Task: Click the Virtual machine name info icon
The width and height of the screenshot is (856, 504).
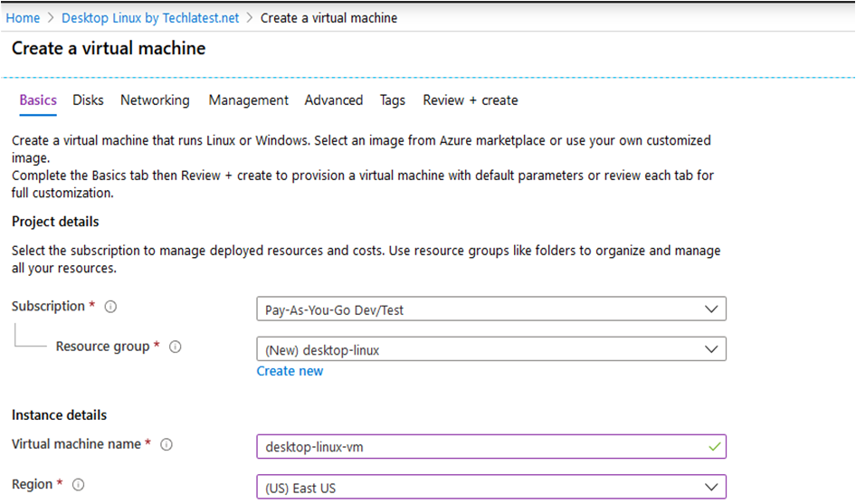Action: click(x=166, y=444)
